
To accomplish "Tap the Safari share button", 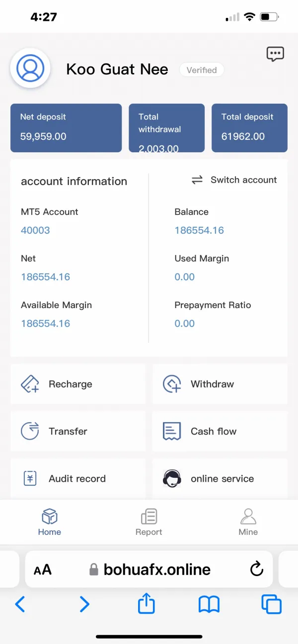I will pyautogui.click(x=147, y=604).
